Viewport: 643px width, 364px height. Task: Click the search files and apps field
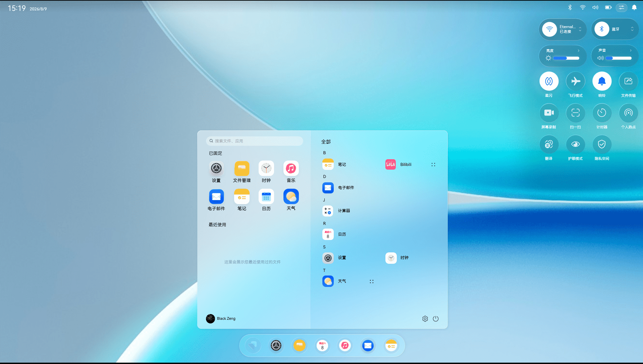coord(255,141)
